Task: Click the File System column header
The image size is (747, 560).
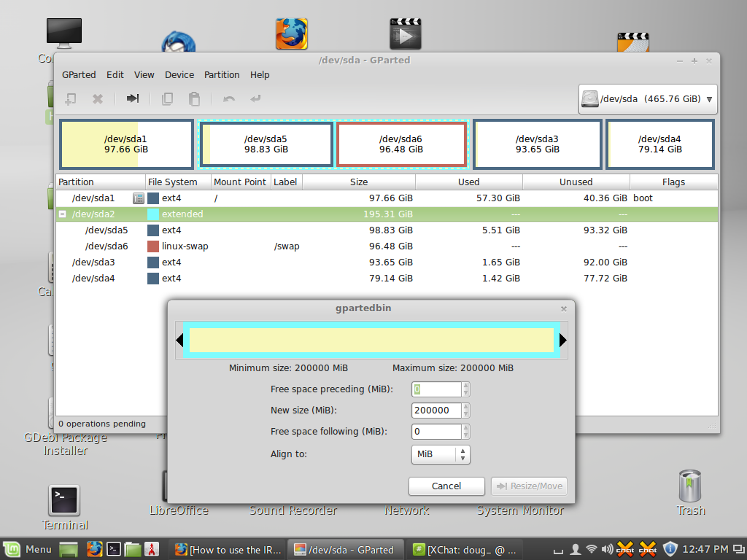Action: tap(178, 182)
